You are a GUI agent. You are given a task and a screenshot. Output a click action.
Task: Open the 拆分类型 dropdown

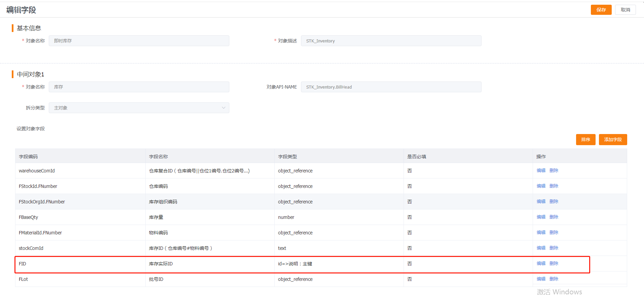(139, 108)
